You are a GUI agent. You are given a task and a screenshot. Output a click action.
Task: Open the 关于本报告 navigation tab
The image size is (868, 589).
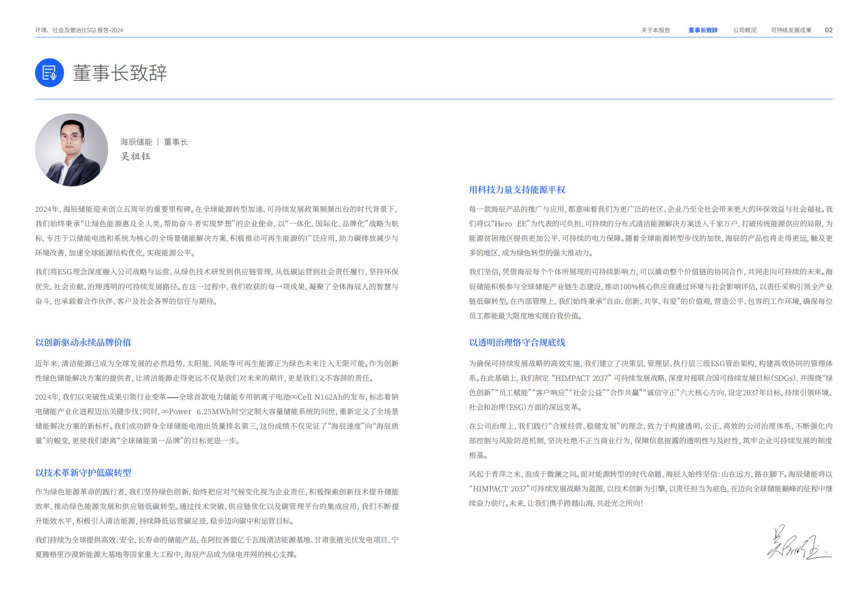pos(655,30)
